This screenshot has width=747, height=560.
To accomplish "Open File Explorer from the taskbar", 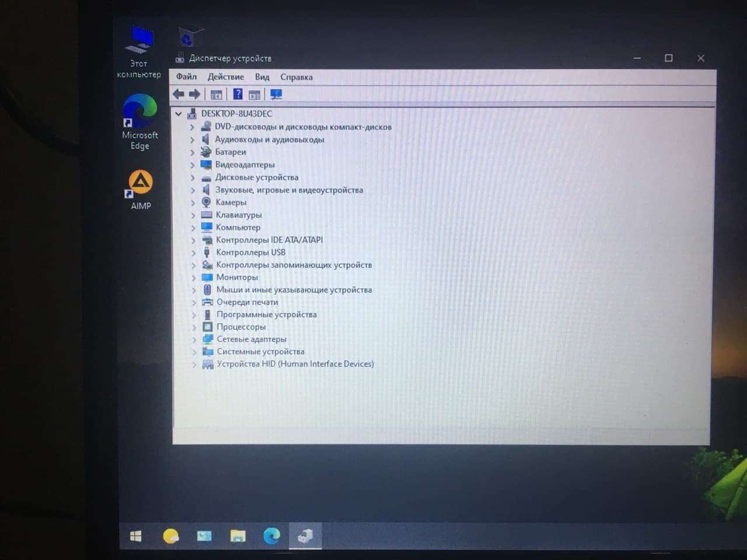I will click(238, 536).
